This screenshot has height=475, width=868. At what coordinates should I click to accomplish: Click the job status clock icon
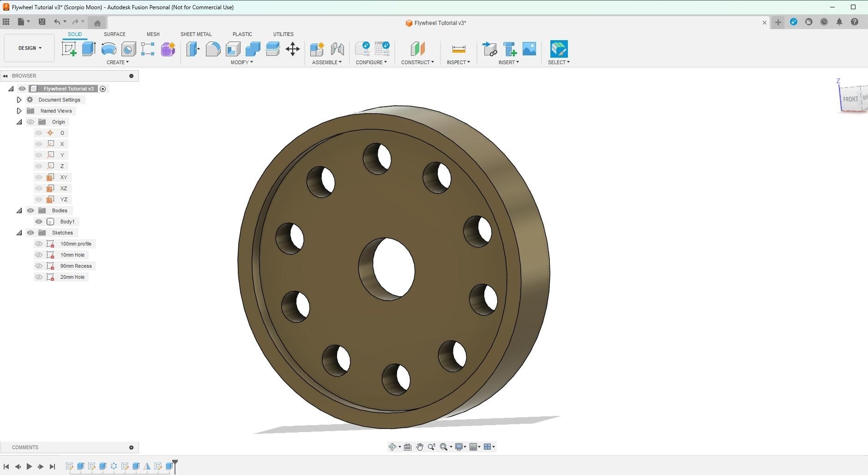coord(824,22)
